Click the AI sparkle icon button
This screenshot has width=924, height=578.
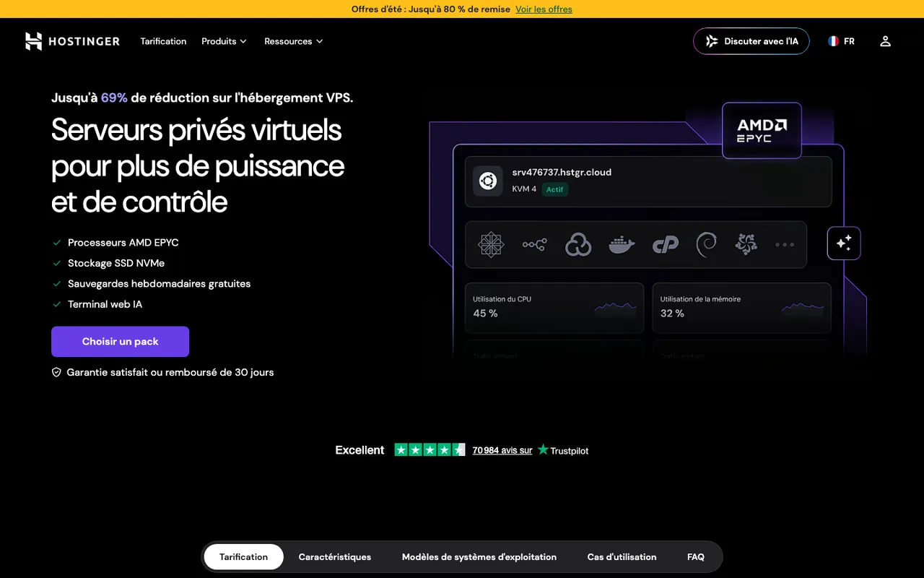pyautogui.click(x=844, y=243)
